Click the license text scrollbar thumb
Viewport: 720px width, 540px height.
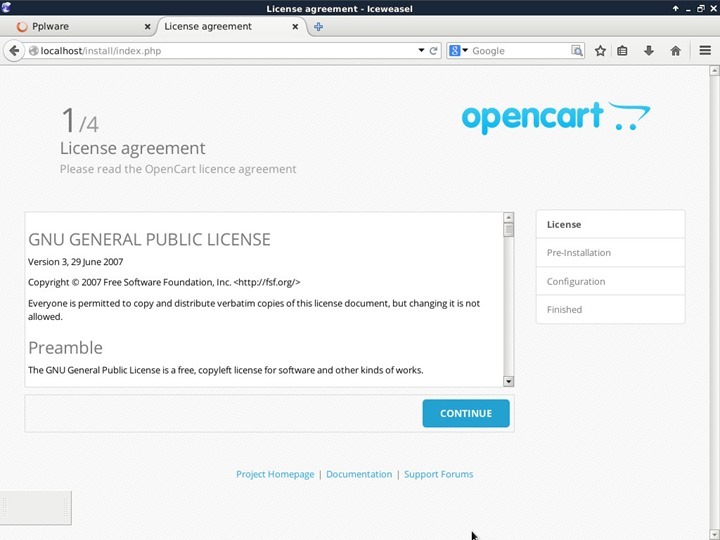pyautogui.click(x=508, y=230)
